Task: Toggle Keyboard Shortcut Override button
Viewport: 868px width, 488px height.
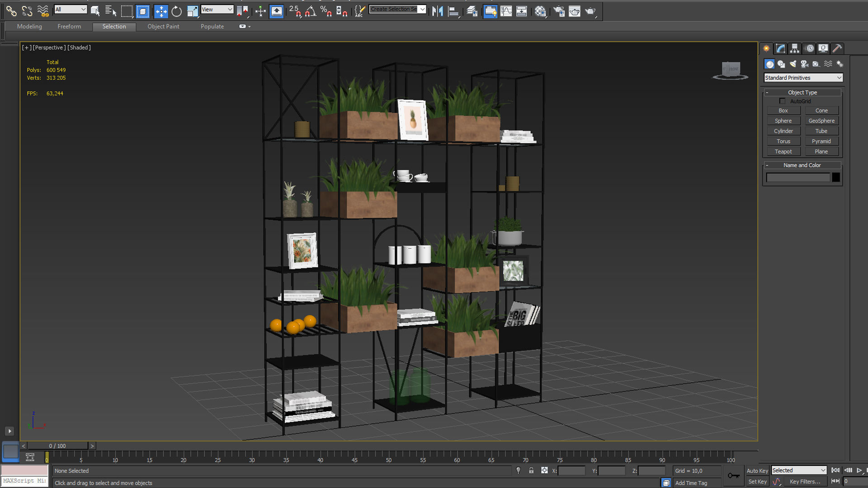Action: click(277, 11)
